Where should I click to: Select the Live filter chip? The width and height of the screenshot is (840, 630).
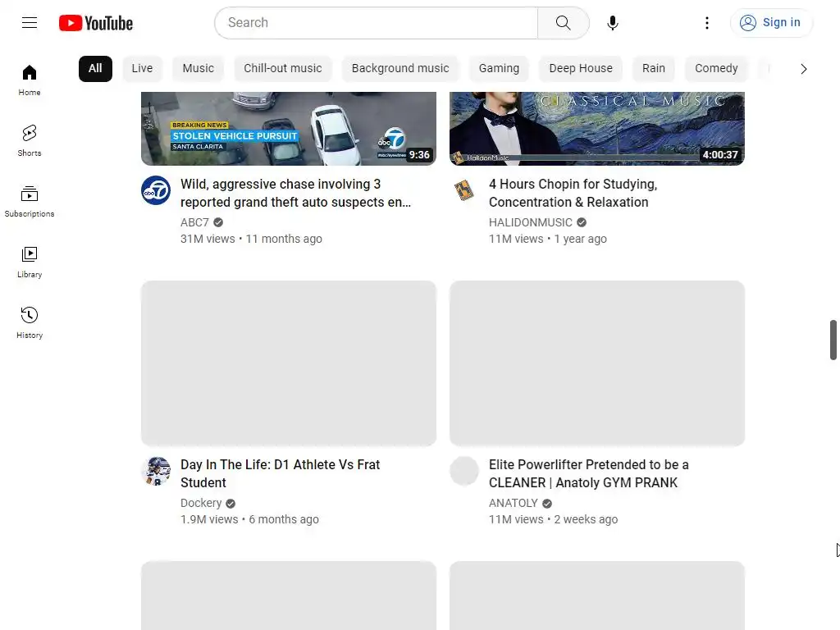(142, 69)
